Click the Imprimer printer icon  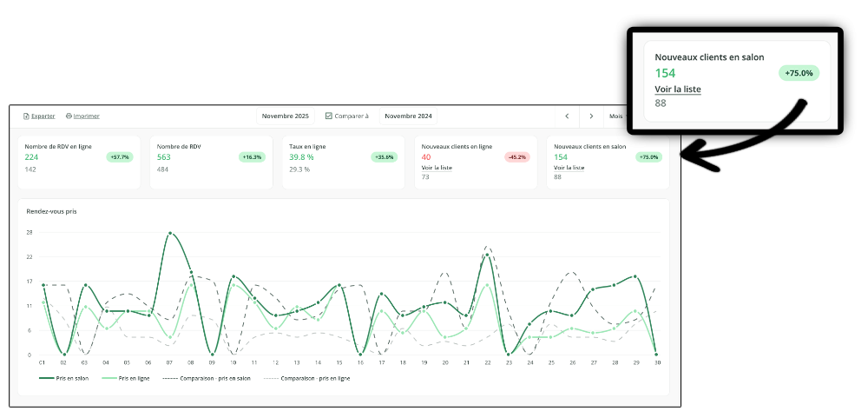click(69, 116)
